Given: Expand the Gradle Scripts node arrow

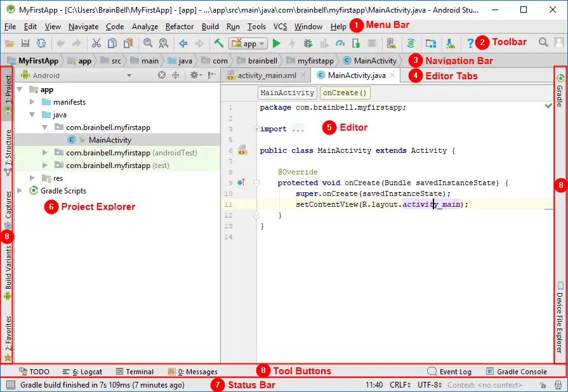Looking at the screenshot, I should [20, 191].
